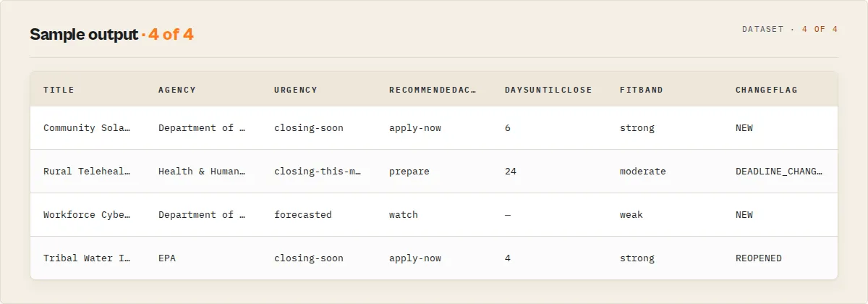The width and height of the screenshot is (868, 304).
Task: Select the Tribal Water I… title cell
Action: point(87,258)
